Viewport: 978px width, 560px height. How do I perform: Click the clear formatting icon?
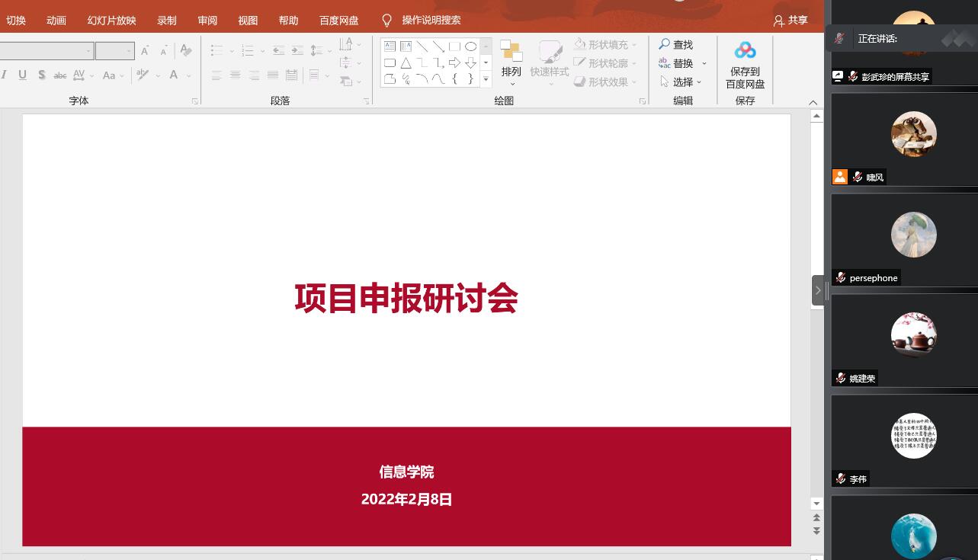185,51
